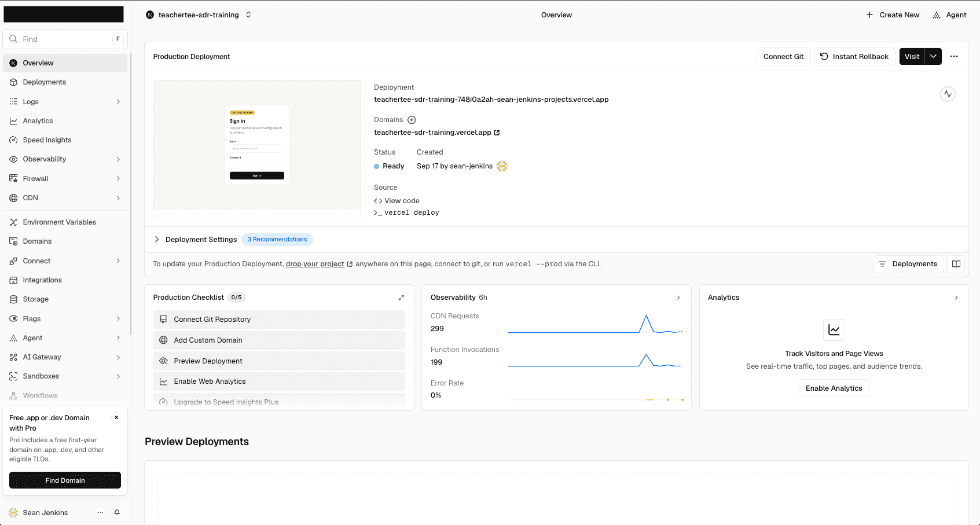Expand the Firewall sidebar chevron
Viewport: 980px width, 525px height.
pyautogui.click(x=118, y=179)
